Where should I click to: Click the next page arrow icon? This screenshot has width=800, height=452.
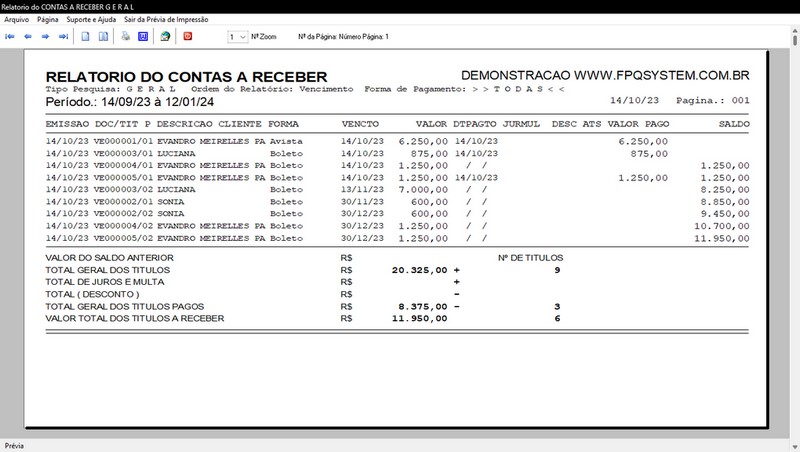pos(46,37)
